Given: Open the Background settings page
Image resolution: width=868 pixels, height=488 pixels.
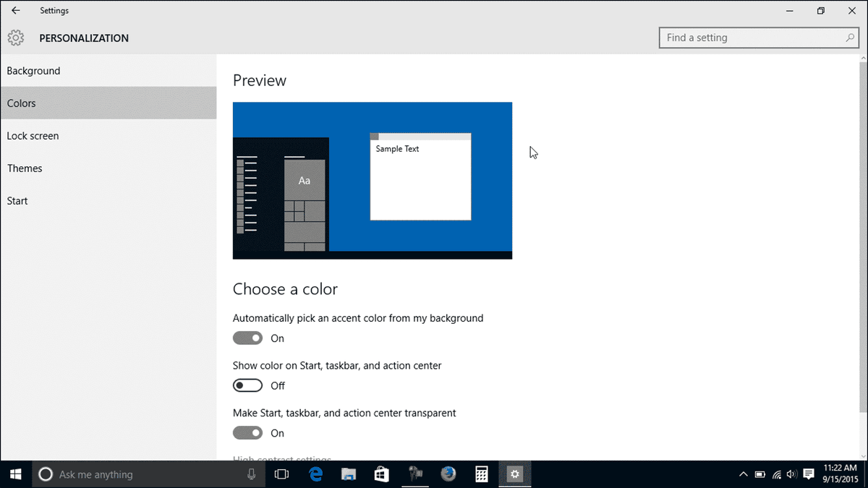Looking at the screenshot, I should tap(33, 71).
